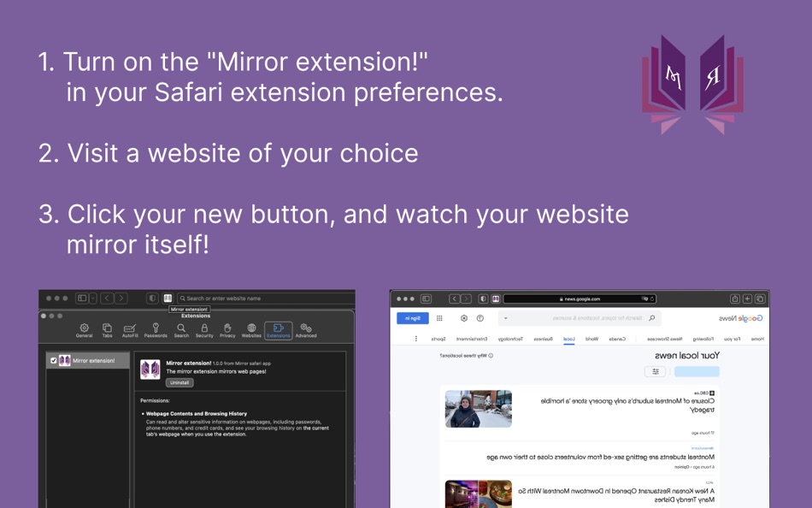Open the Search preferences tab
The image size is (812, 508).
[x=181, y=330]
